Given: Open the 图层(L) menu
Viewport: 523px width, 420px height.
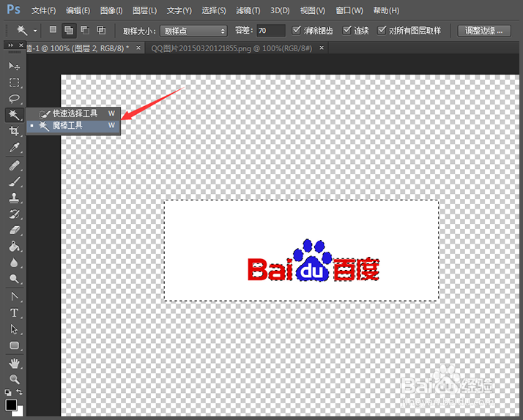Looking at the screenshot, I should click(145, 11).
